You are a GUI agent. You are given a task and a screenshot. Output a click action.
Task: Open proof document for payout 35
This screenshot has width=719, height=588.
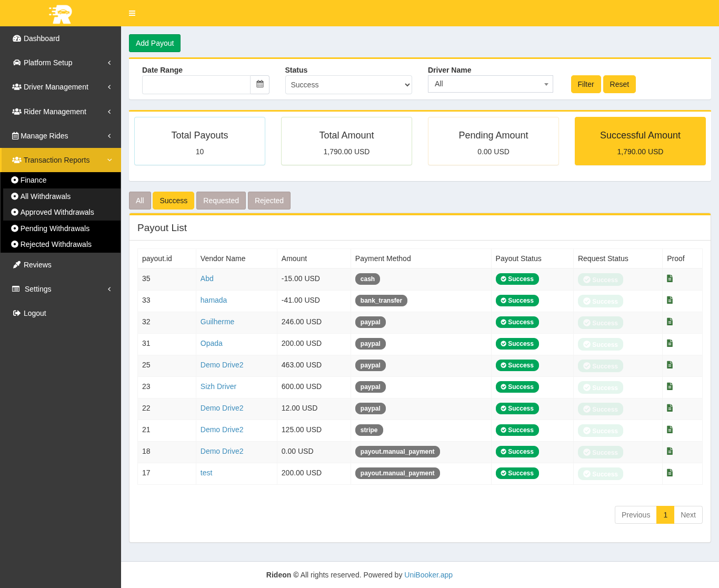(670, 278)
